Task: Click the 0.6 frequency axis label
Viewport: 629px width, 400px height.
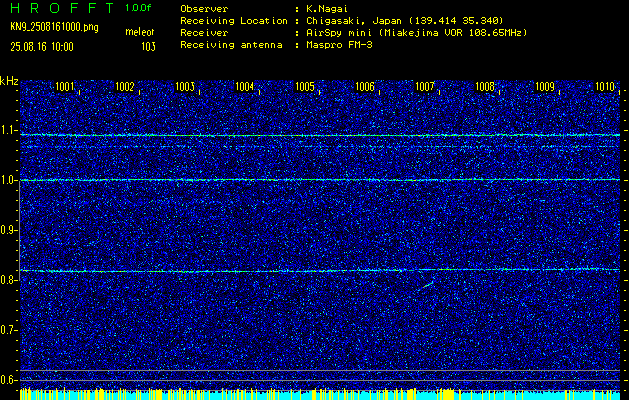Action: tap(8, 380)
